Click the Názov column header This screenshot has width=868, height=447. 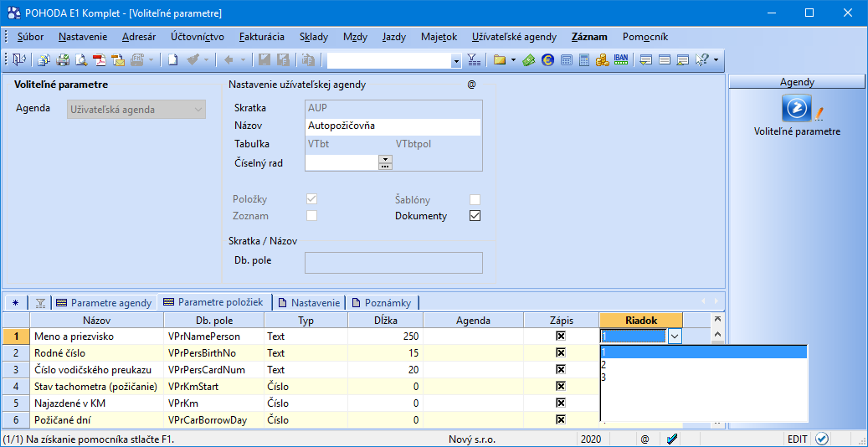96,320
